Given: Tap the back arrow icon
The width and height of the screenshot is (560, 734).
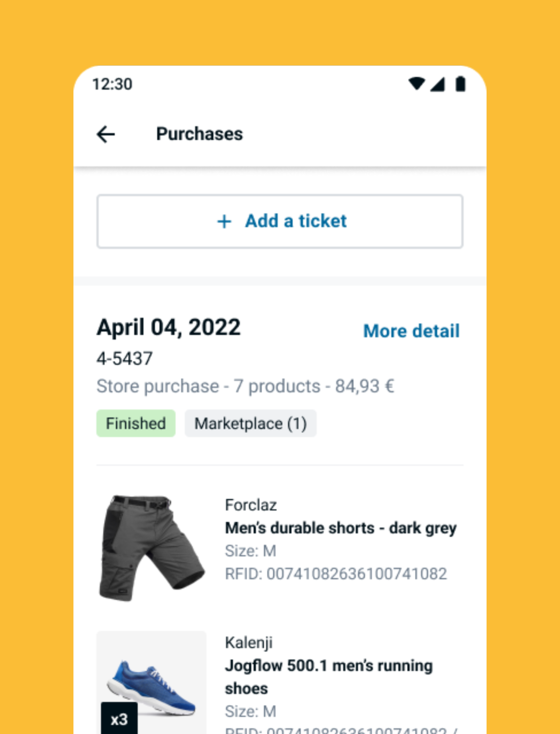Looking at the screenshot, I should coord(106,134).
